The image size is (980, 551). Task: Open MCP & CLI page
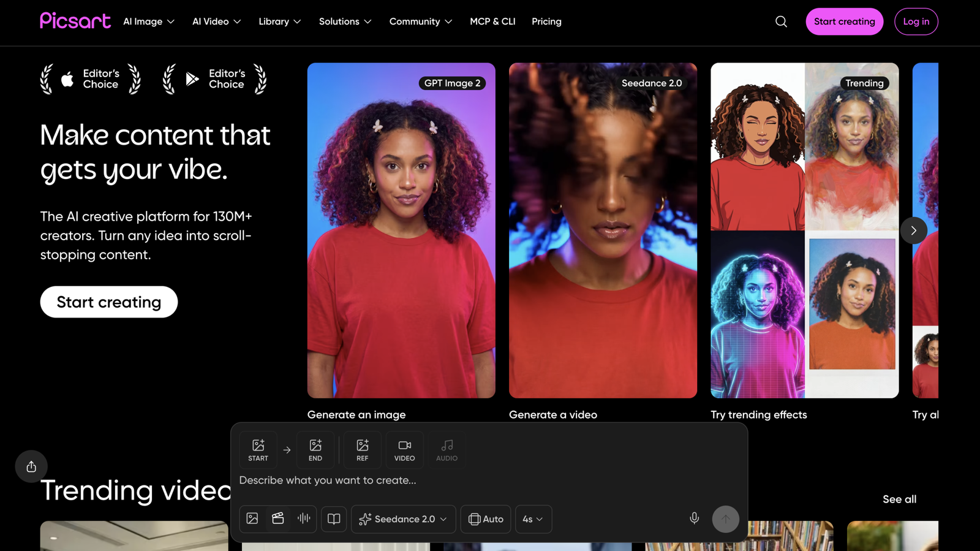(492, 21)
